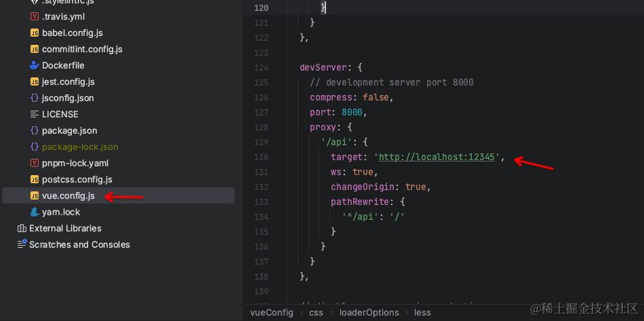
Task: Click the JSON icon beside package.json
Action: (x=35, y=131)
